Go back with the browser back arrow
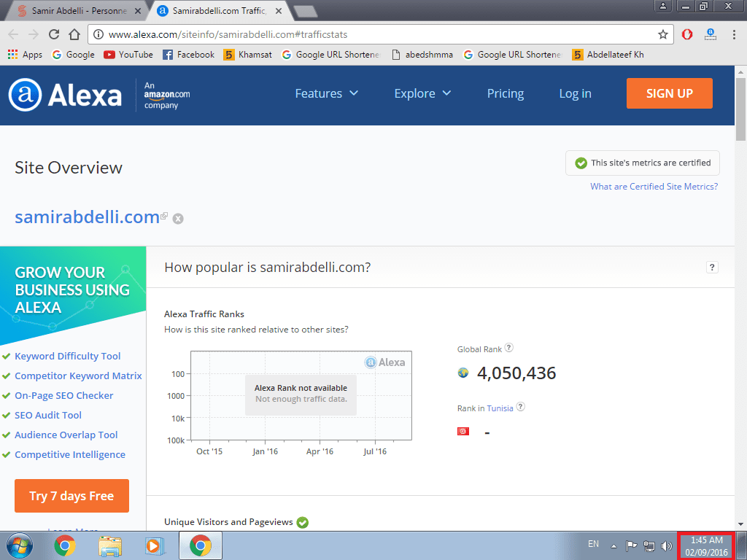This screenshot has height=560, width=747. pos(13,34)
